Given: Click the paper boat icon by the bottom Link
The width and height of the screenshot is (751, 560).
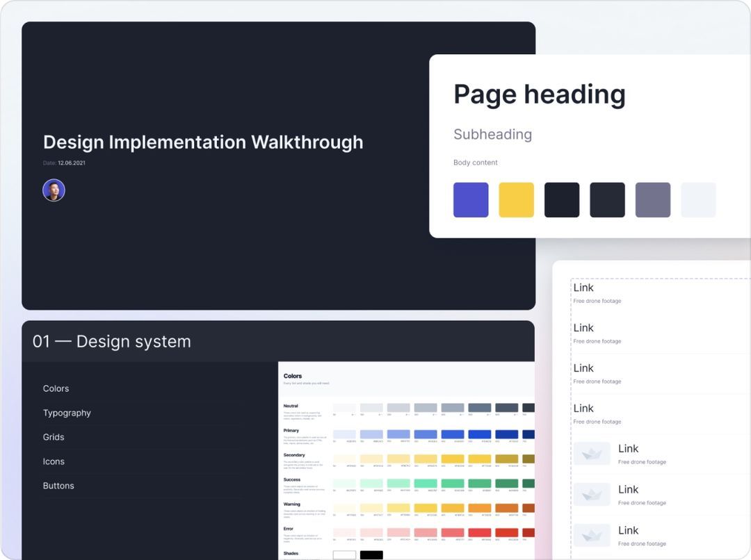Looking at the screenshot, I should [x=592, y=535].
